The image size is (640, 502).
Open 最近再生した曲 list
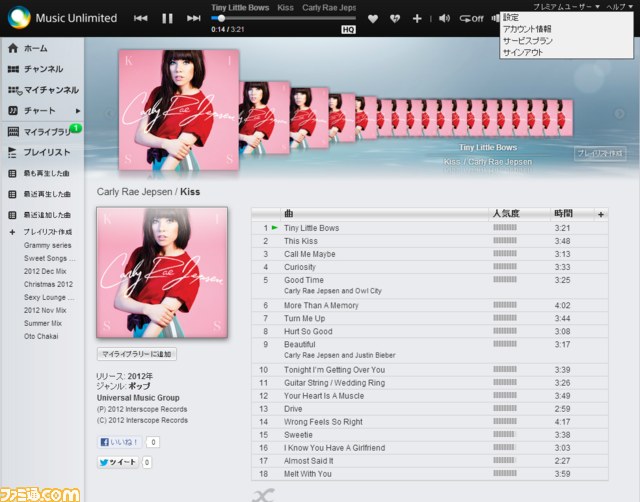pos(39,194)
